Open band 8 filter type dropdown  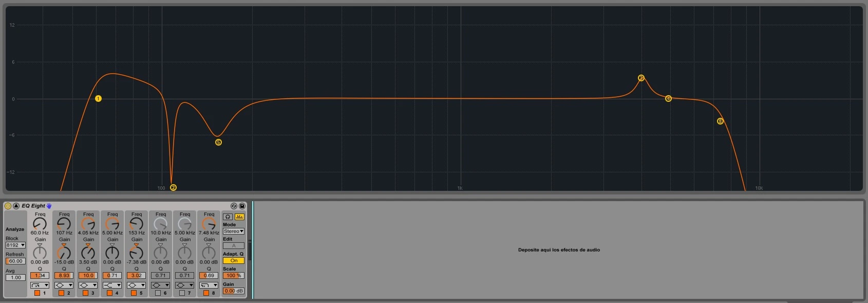[209, 285]
